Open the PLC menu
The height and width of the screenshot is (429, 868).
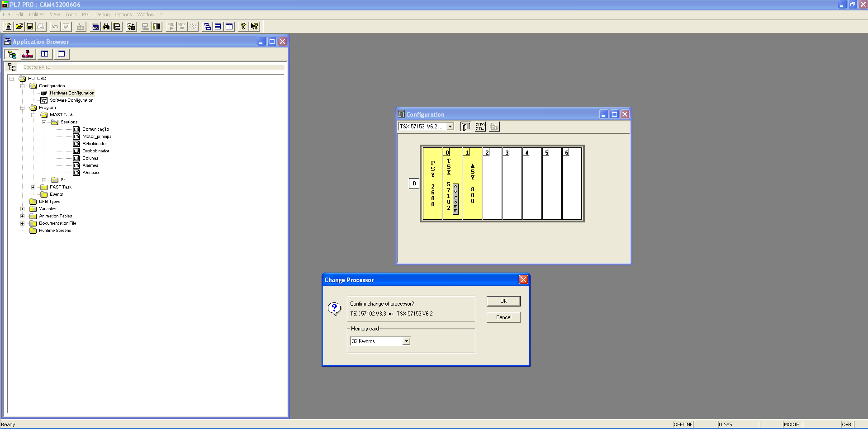[x=86, y=14]
